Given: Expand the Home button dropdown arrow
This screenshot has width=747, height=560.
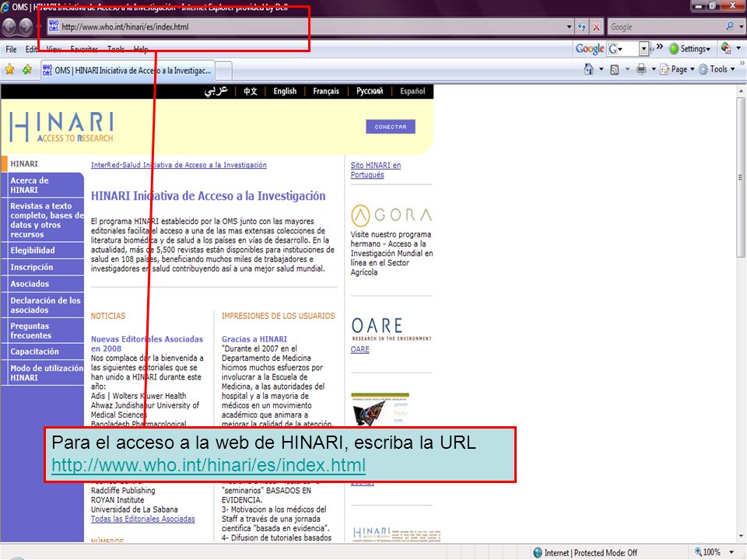Looking at the screenshot, I should pos(601,69).
